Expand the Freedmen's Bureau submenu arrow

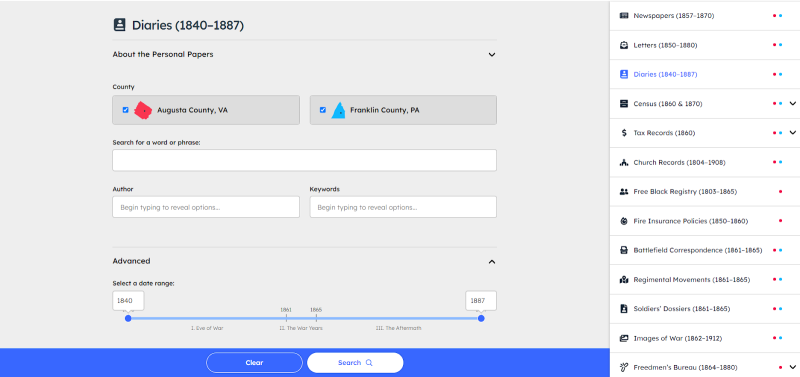pos(792,367)
